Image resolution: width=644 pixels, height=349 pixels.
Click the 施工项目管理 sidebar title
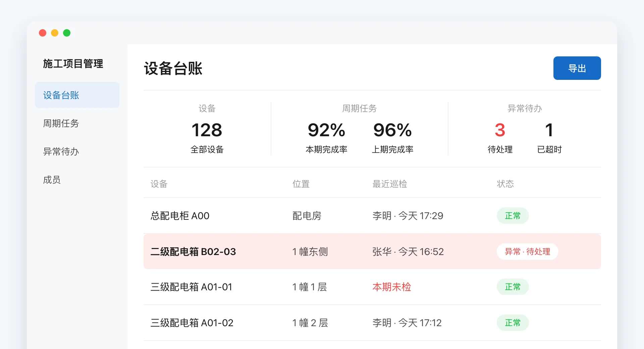(x=73, y=63)
